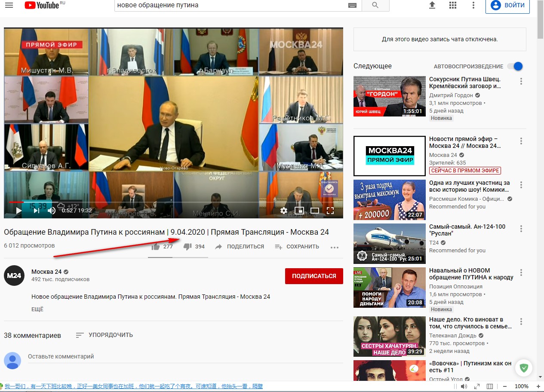Open more actions ellipsis beside СОХРАНИТЬ

pyautogui.click(x=335, y=247)
